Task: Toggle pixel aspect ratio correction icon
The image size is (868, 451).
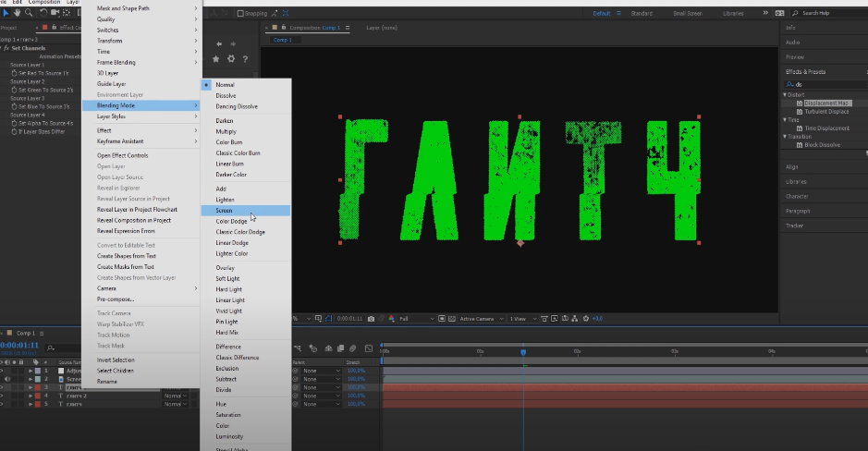Action: 544,319
